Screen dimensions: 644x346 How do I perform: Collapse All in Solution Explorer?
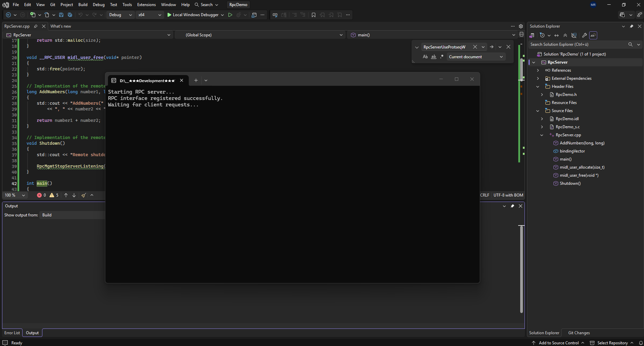tap(565, 35)
